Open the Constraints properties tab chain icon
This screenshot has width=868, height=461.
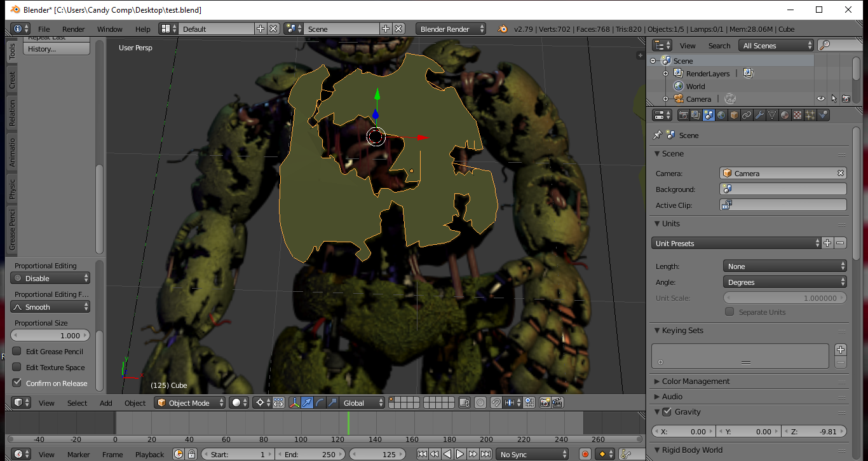click(x=747, y=115)
